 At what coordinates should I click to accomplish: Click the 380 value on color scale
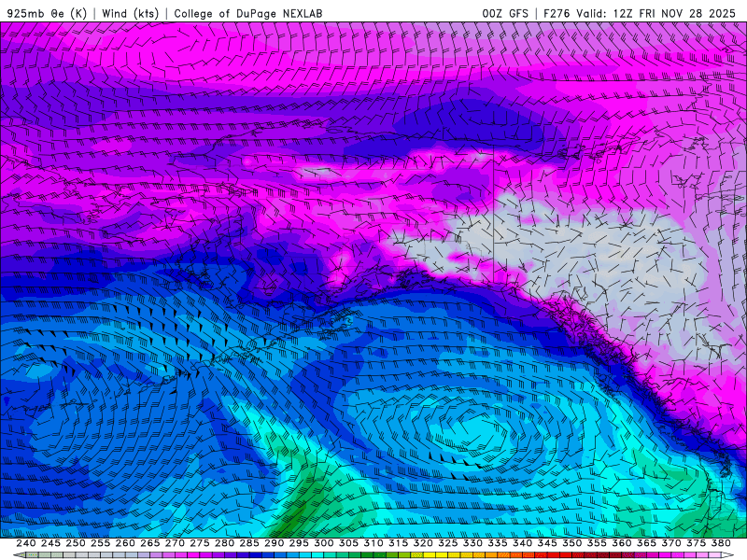721,543
